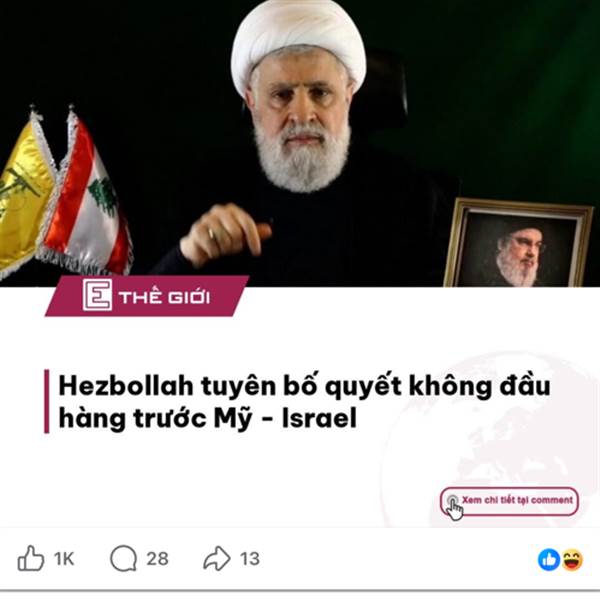The height and width of the screenshot is (600, 600).
Task: Click the Share arrow icon
Action: pos(217,558)
